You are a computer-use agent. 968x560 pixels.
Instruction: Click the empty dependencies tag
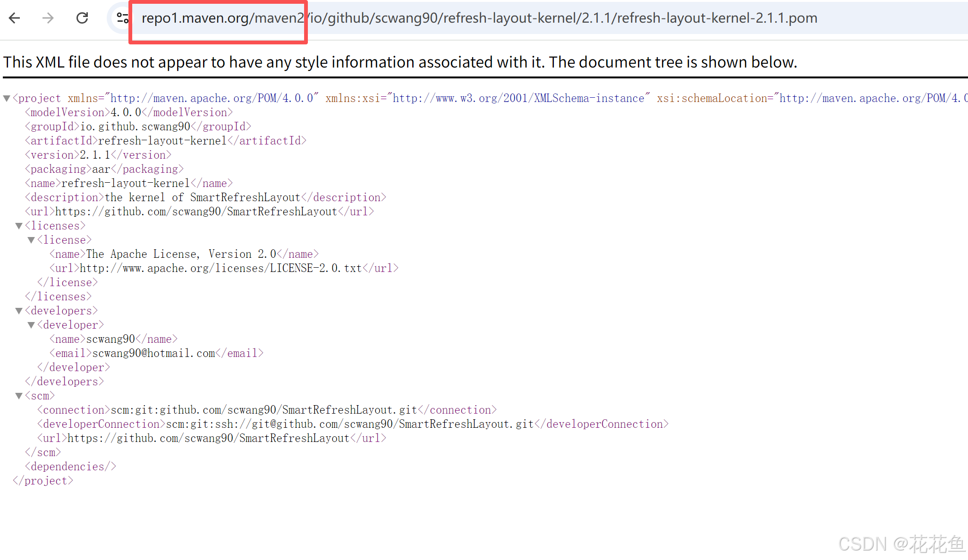70,467
